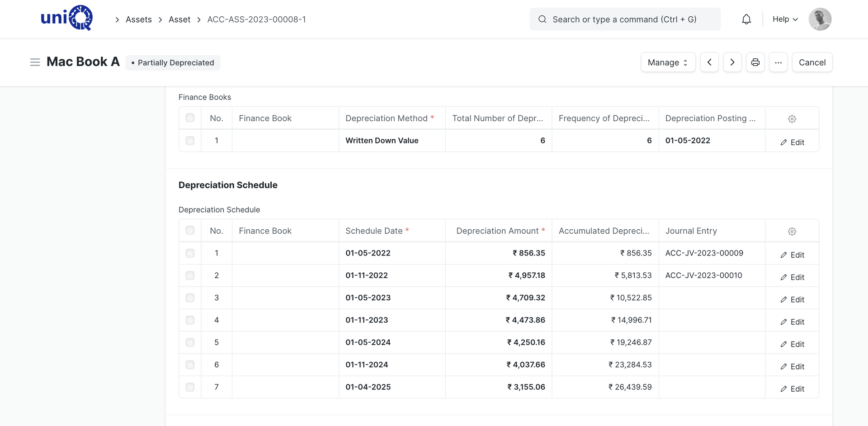Screen dimensions: 868x426
Task: Open journal entry ACC-JV-2023-00010
Action: [703, 275]
